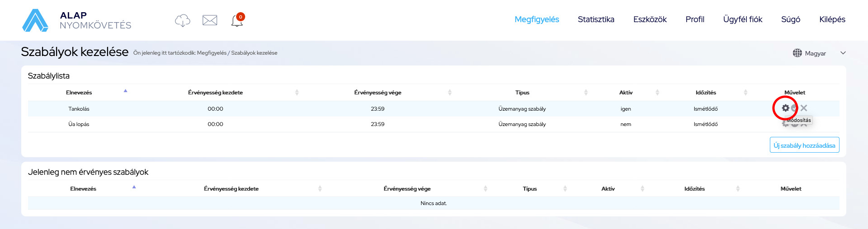The width and height of the screenshot is (868, 229).
Task: Expand the Magyar language dropdown arrow
Action: [x=843, y=53]
